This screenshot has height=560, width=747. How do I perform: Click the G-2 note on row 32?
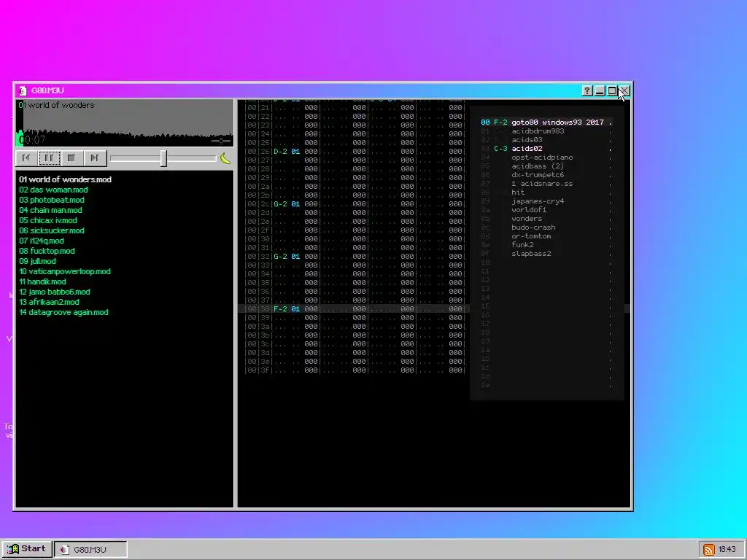[280, 256]
